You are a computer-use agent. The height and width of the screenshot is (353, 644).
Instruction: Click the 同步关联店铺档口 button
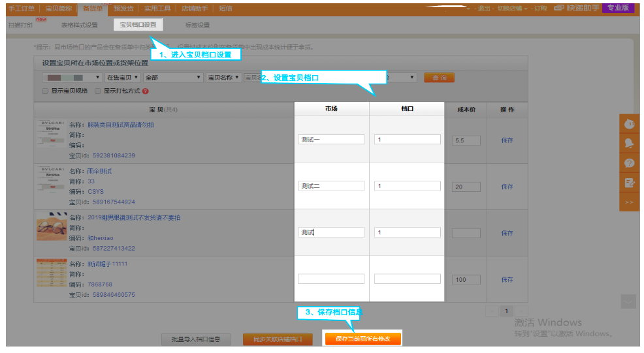[278, 339]
